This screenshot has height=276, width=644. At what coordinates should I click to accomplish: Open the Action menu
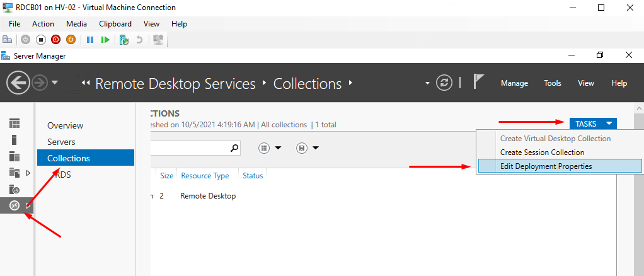(x=43, y=24)
